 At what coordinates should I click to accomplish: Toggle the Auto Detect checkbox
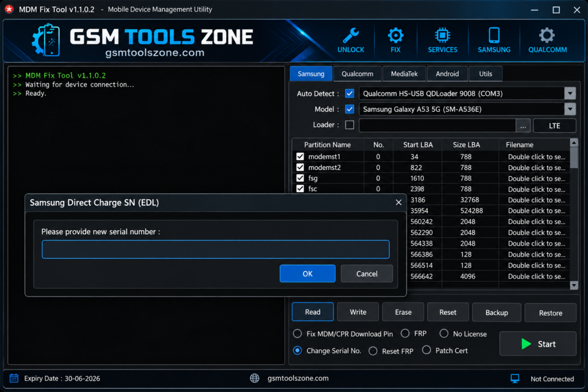(x=350, y=94)
